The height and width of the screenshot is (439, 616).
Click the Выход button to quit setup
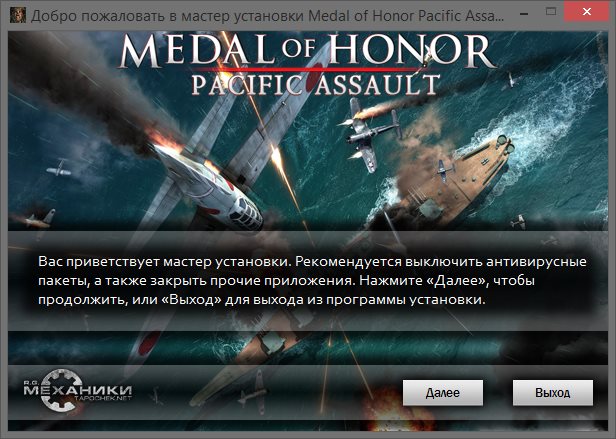[553, 392]
